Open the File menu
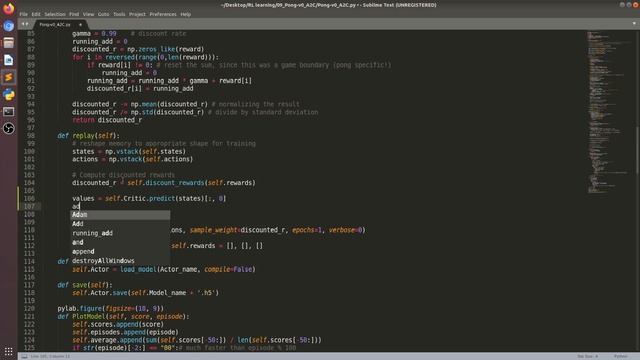 pyautogui.click(x=24, y=14)
